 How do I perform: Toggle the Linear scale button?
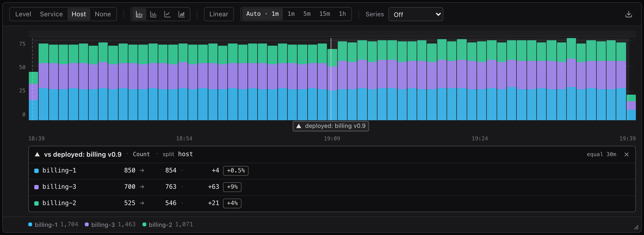pyautogui.click(x=219, y=14)
